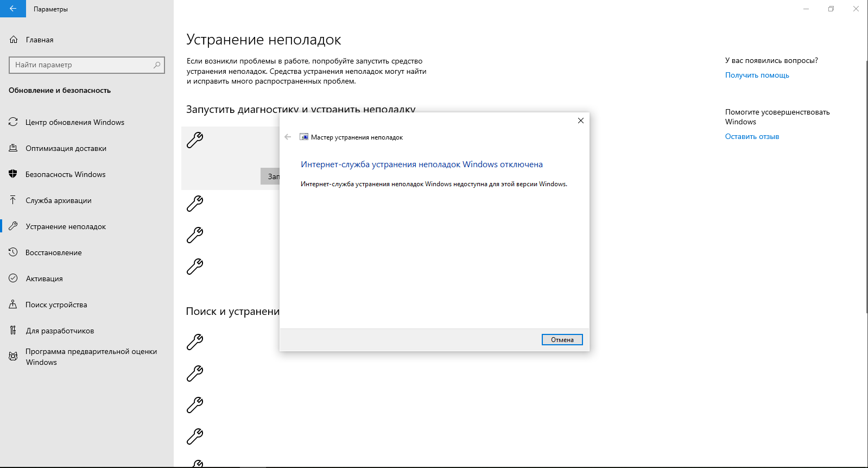
Task: Open the Получить помощь link
Action: (757, 75)
